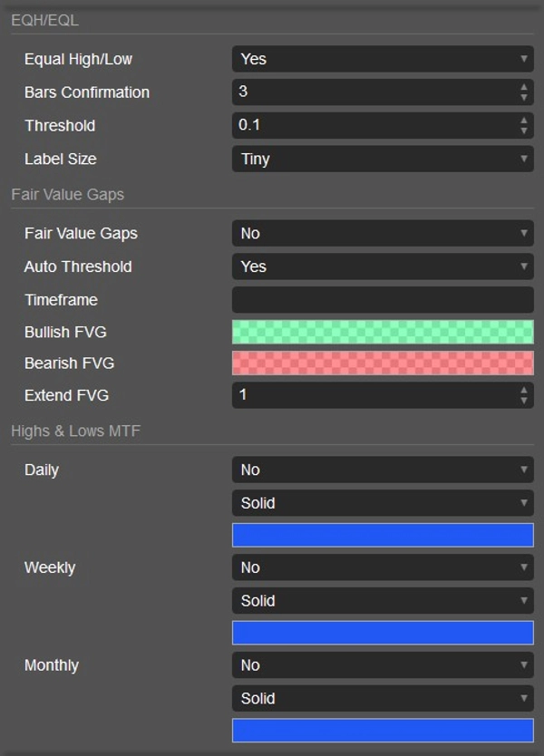Screen dimensions: 544x756
Task: Open the Label Size dropdown
Action: (x=383, y=159)
